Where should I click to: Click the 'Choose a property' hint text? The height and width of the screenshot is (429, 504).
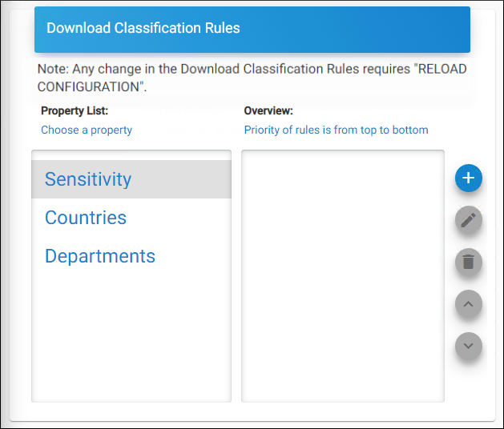(x=87, y=130)
